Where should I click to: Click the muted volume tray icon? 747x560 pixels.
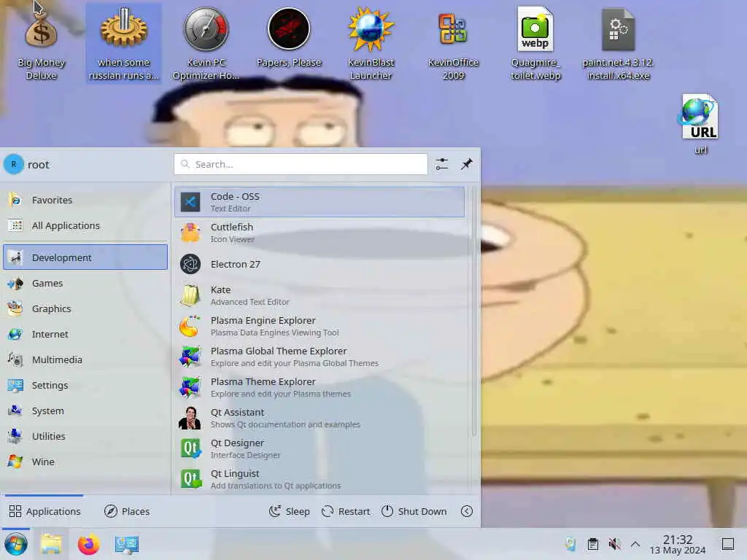pyautogui.click(x=614, y=544)
